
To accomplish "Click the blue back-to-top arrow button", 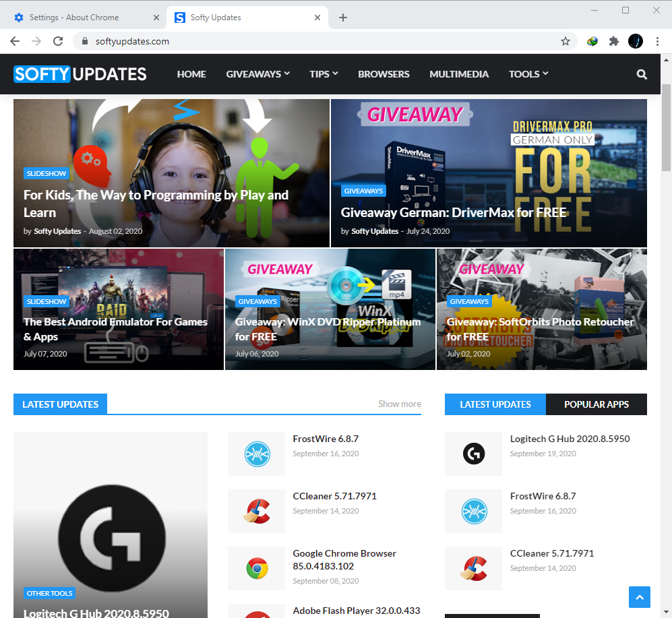I will pyautogui.click(x=640, y=597).
